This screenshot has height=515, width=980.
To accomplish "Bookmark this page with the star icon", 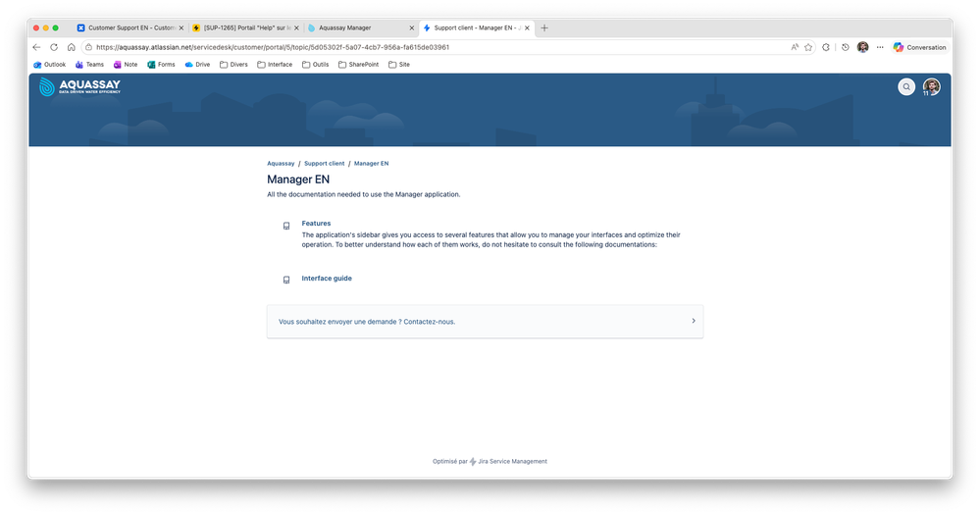I will [x=808, y=47].
